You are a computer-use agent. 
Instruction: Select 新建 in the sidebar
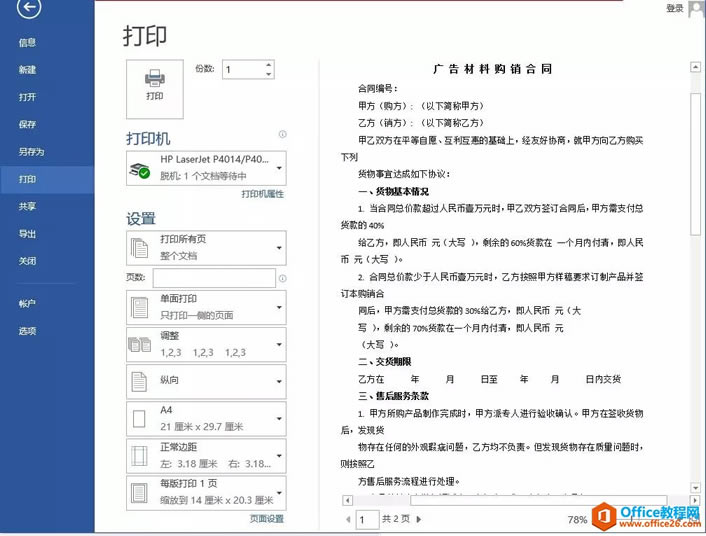coord(27,70)
